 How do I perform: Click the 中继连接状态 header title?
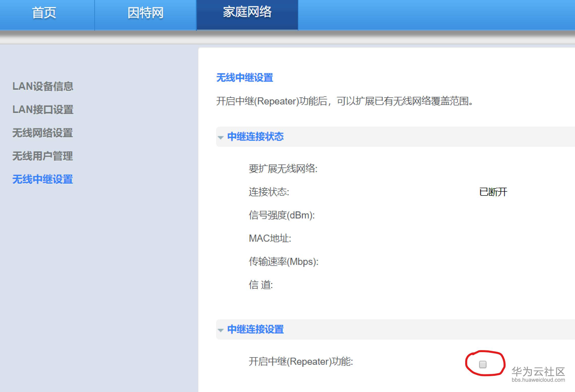(x=255, y=136)
